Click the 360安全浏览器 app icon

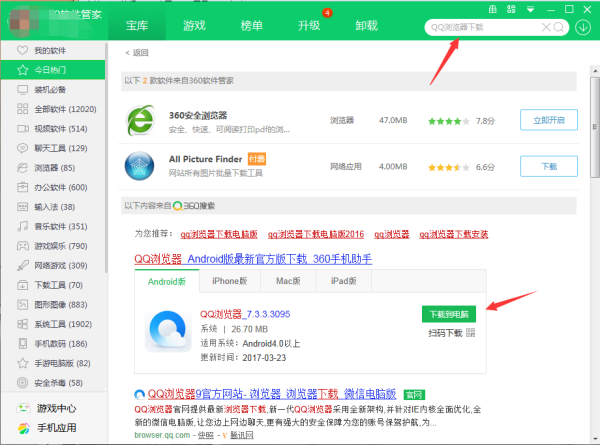click(x=143, y=121)
